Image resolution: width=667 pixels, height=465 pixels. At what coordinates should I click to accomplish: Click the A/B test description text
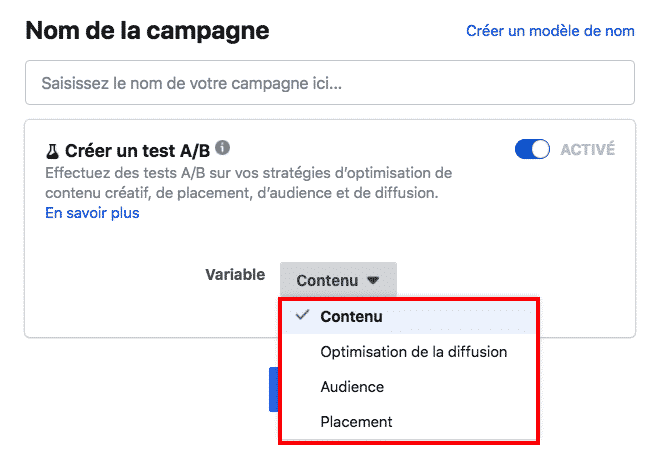[248, 183]
